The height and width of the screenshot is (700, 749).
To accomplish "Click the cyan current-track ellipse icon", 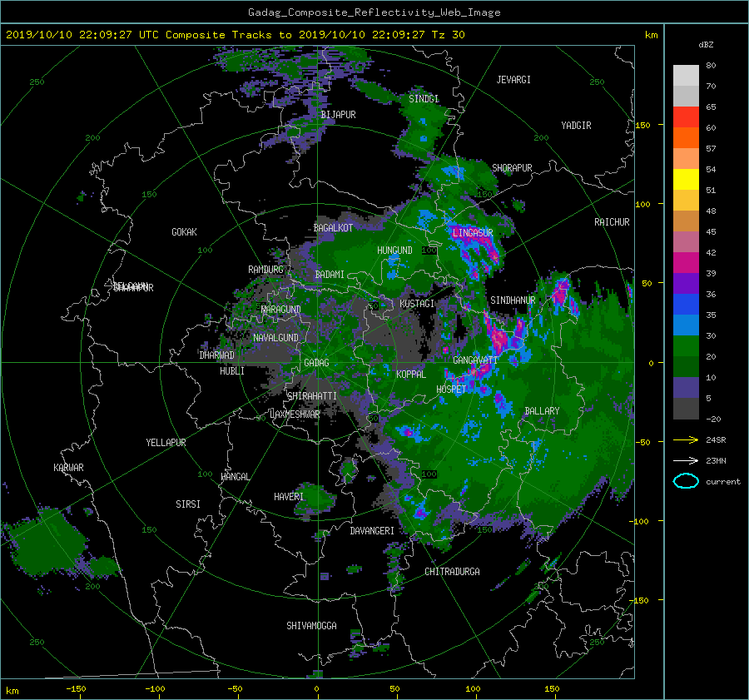I will (x=686, y=481).
